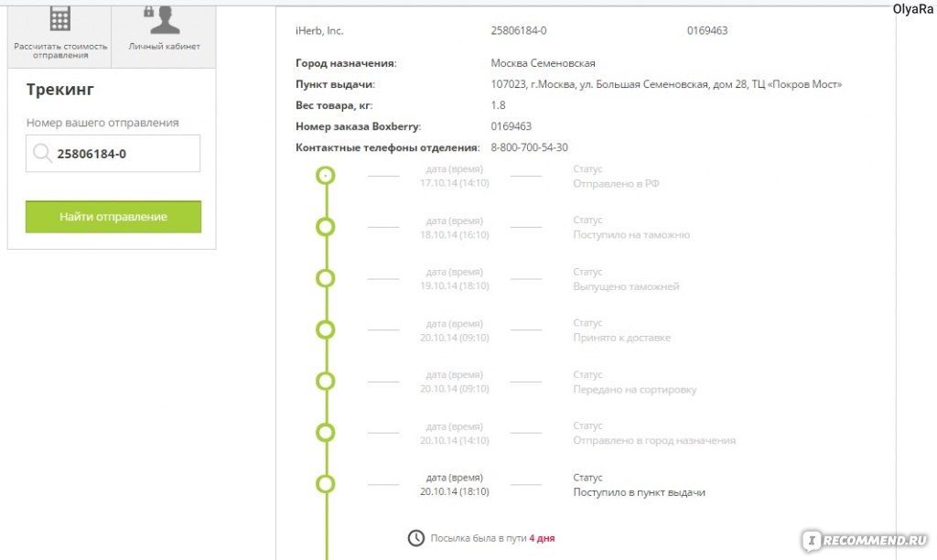Select the 'Передано на сортировку' timeline circle
The width and height of the screenshot is (937, 560).
pyautogui.click(x=325, y=382)
